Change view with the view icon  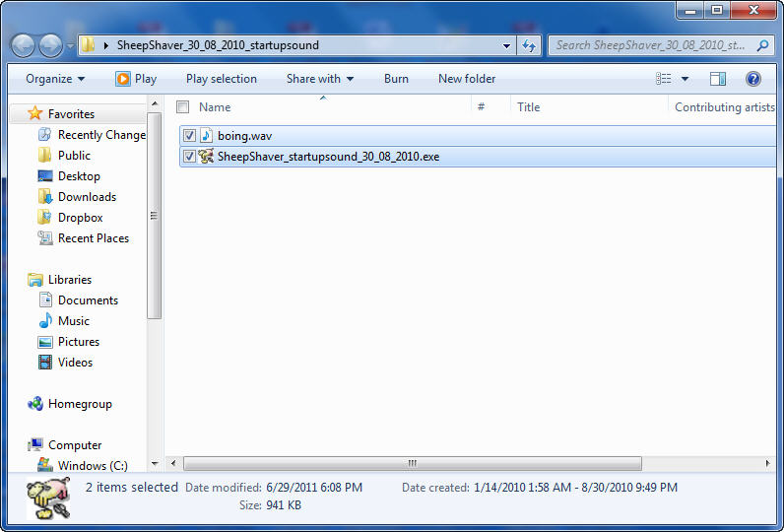[x=664, y=79]
